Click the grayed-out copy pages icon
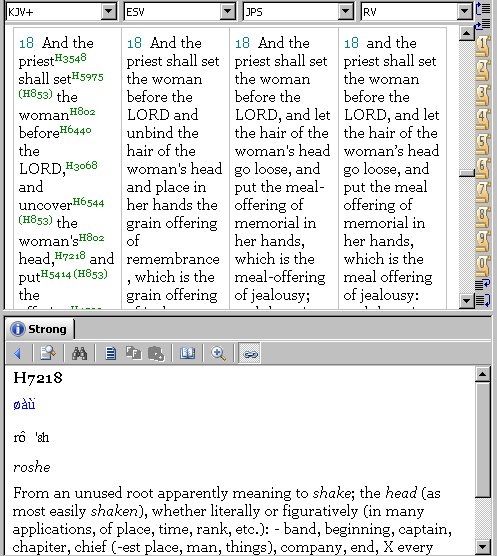Screen dimensions: 497x556 click(x=133, y=354)
